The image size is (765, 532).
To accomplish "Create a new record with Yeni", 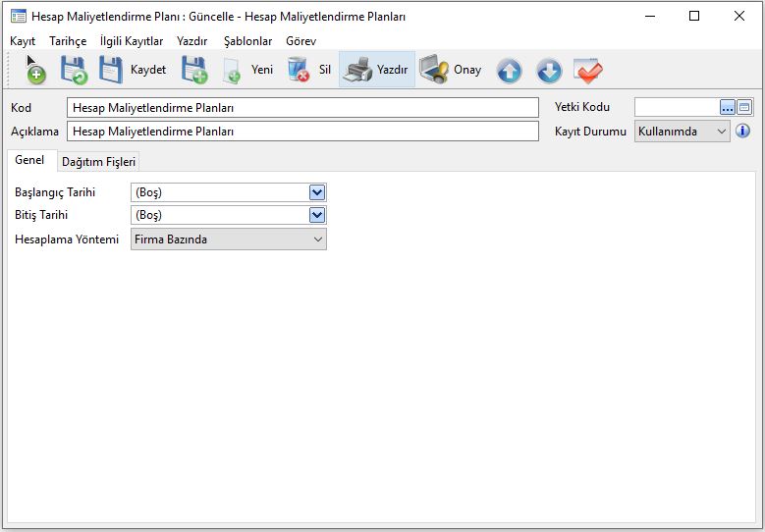I will pyautogui.click(x=248, y=71).
